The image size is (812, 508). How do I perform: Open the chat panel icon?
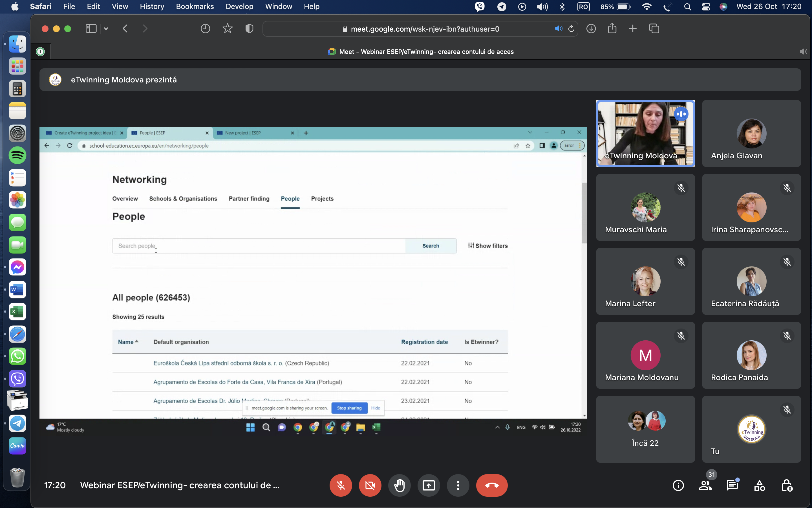(732, 485)
